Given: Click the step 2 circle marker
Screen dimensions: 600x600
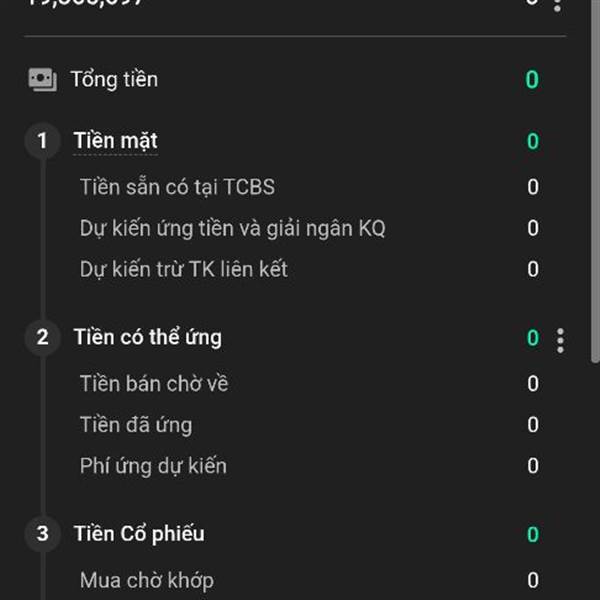Looking at the screenshot, I should tap(42, 337).
